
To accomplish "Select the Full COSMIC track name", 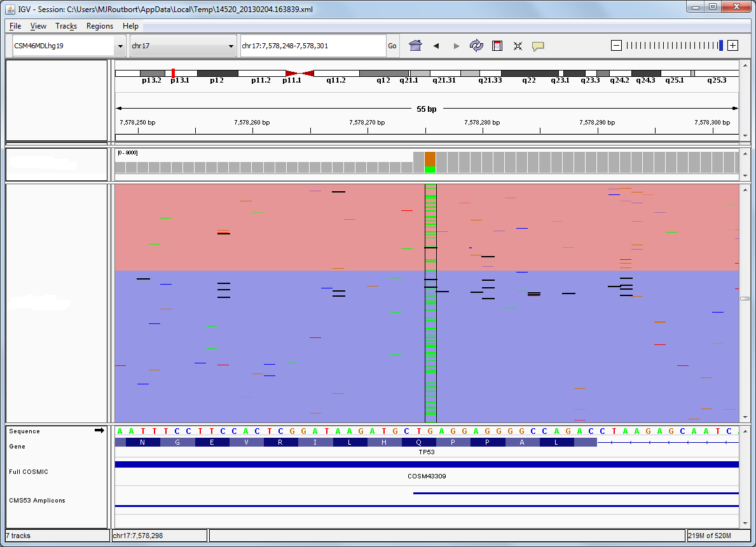I will tap(29, 472).
